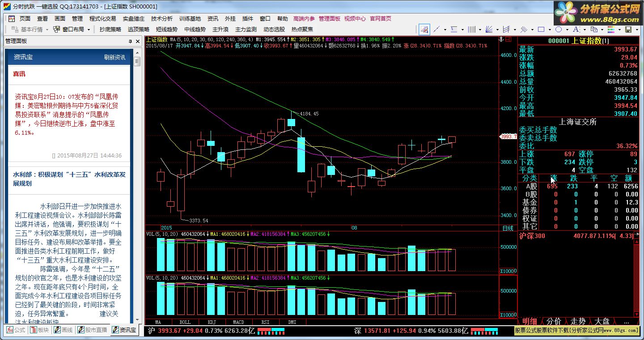
Task: Open trend line tool dropdown arrow
Action: [x=445, y=30]
